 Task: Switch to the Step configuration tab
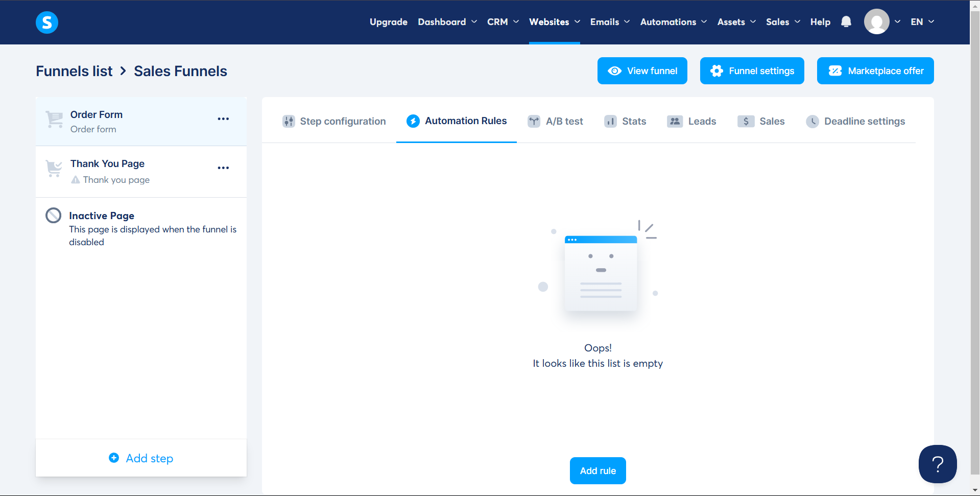pos(334,122)
